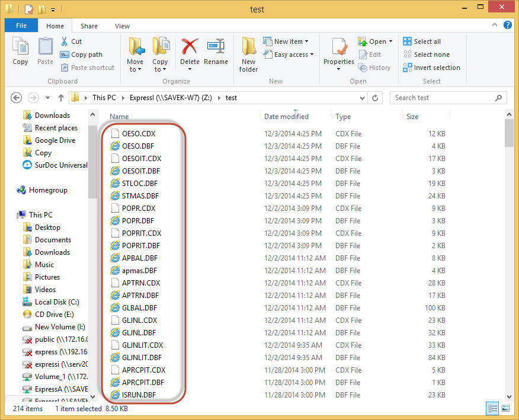
Task: Select the GLBAL.DBF file
Action: coord(139,308)
